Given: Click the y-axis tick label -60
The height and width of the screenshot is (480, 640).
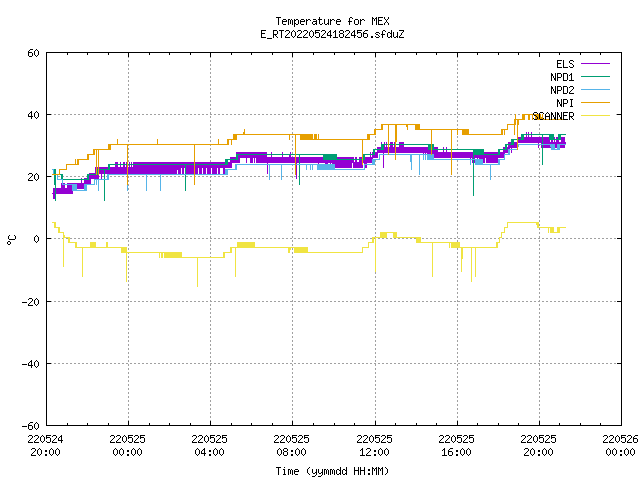Looking at the screenshot, I should click(x=31, y=426).
